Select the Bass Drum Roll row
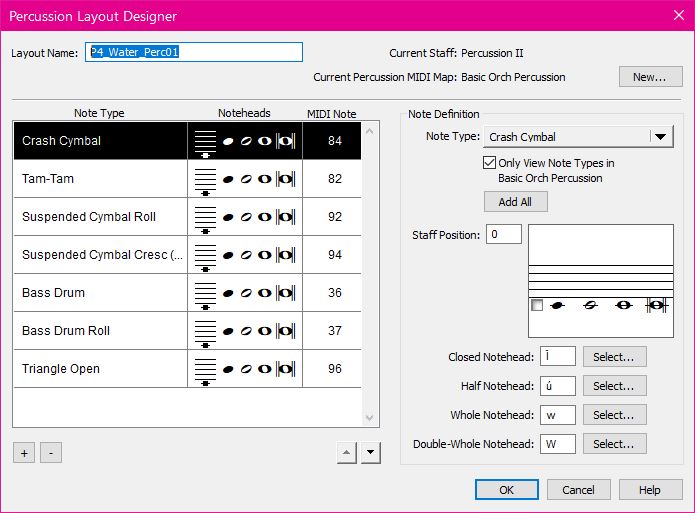This screenshot has width=695, height=513. tap(100, 331)
